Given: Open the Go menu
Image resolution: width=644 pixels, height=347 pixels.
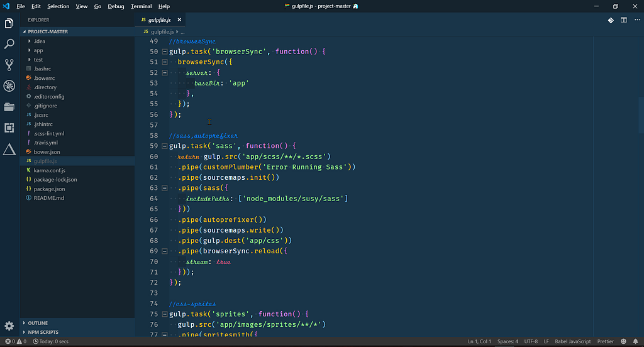Looking at the screenshot, I should pyautogui.click(x=97, y=6).
